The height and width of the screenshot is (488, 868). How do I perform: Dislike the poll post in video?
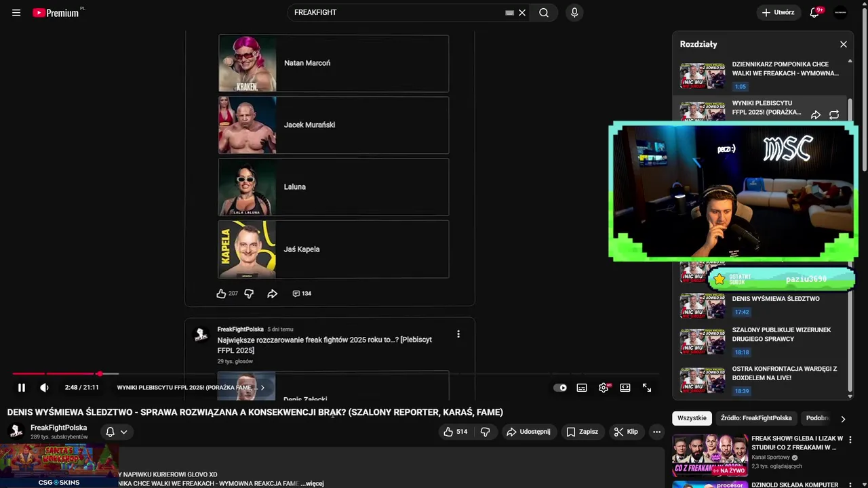249,293
